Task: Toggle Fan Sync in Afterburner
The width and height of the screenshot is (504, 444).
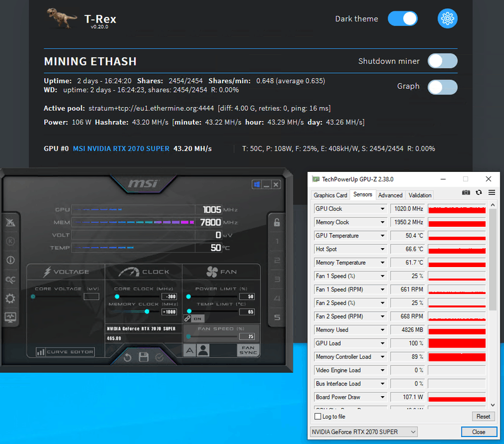Action: tap(248, 350)
